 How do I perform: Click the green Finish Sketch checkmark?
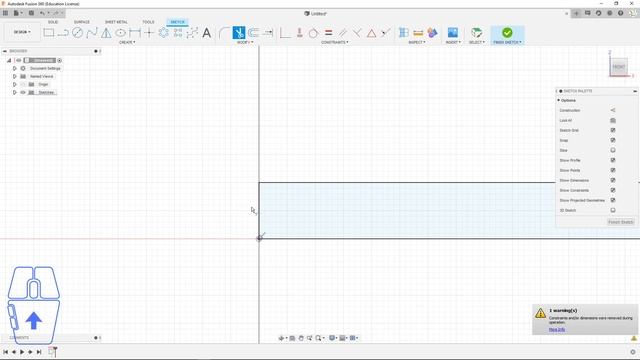[507, 32]
